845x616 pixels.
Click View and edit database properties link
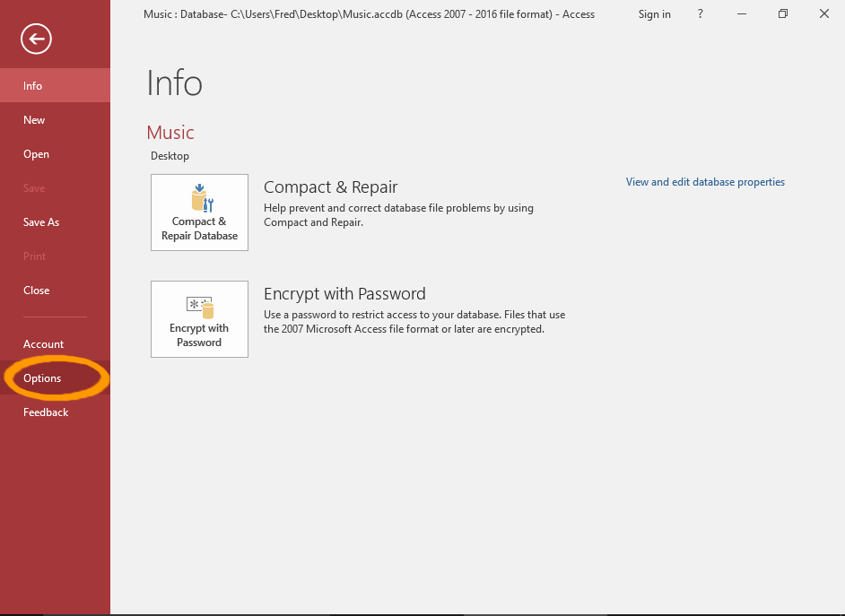click(705, 182)
